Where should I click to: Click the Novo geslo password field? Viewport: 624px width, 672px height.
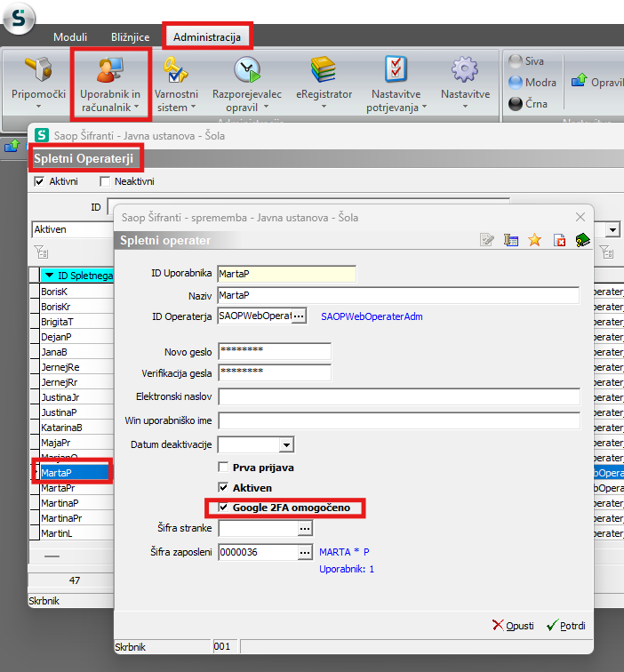click(x=275, y=351)
